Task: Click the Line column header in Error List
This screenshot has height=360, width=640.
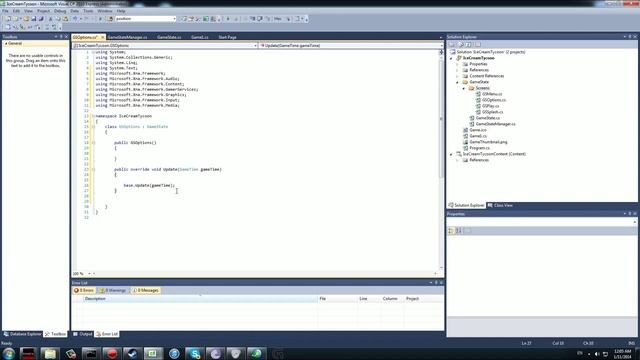Action: 369,299
